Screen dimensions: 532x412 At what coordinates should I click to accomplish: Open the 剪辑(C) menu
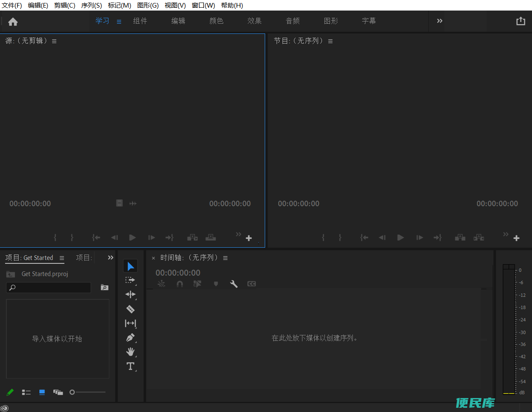(65, 6)
